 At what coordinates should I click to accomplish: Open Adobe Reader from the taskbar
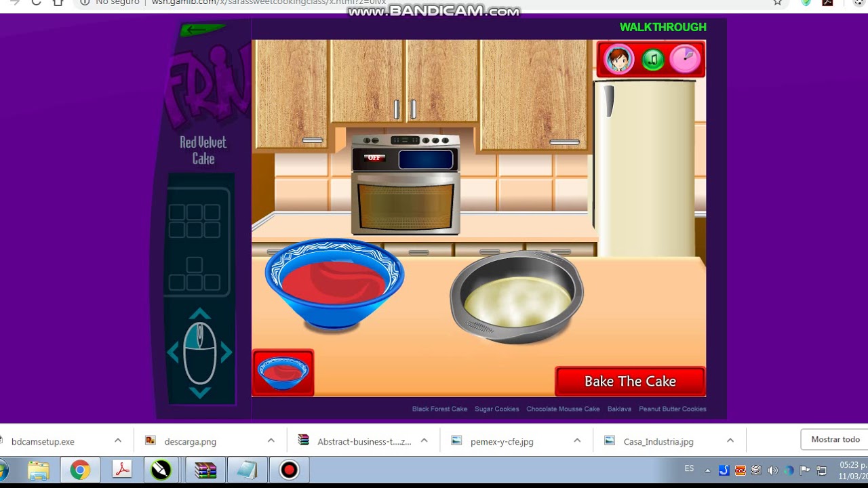coord(121,470)
